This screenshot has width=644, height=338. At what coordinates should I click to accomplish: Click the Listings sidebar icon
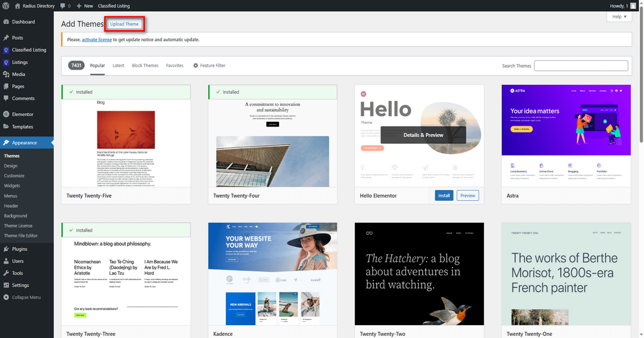(6, 62)
